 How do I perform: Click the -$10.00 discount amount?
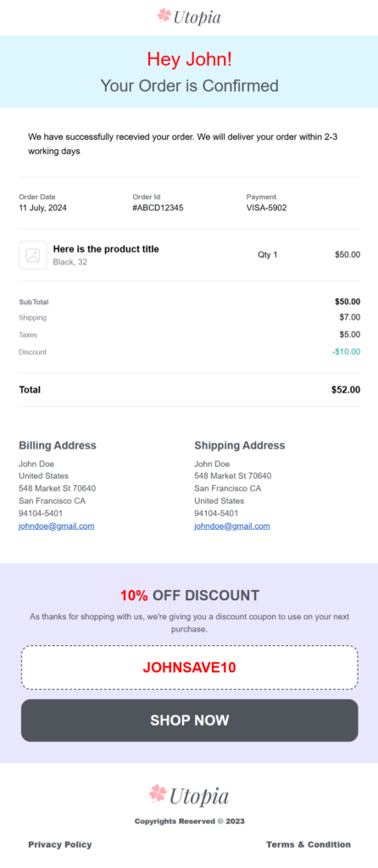(x=347, y=352)
